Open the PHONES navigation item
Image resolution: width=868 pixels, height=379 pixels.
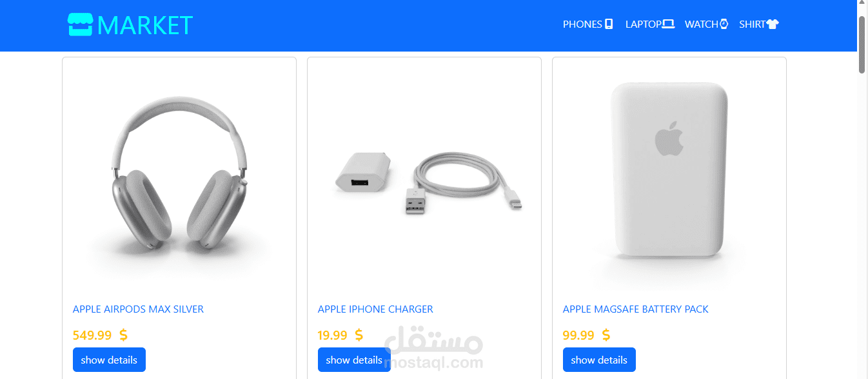pos(587,24)
